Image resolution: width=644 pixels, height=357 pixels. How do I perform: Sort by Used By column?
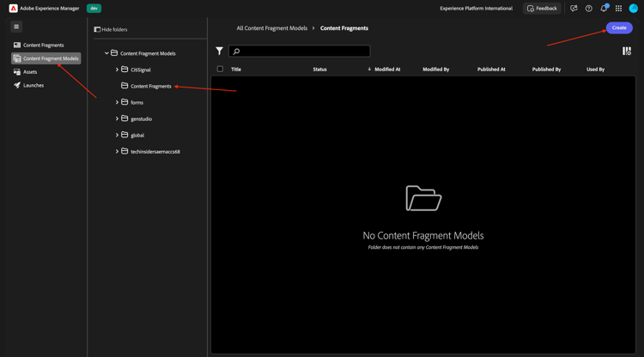[x=596, y=70]
